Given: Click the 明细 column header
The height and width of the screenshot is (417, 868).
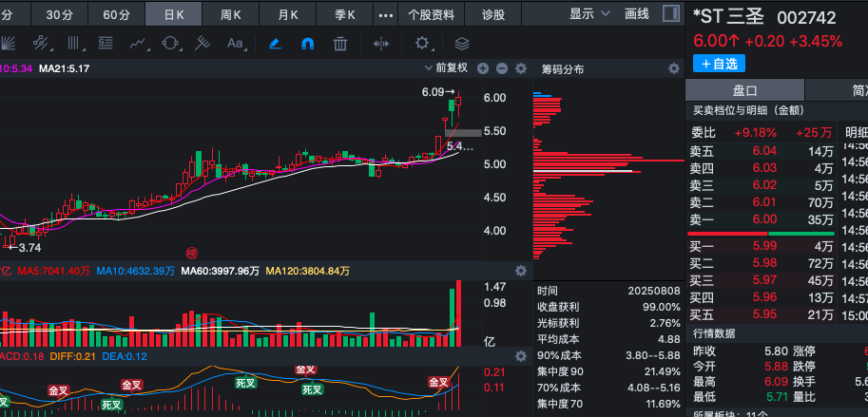Looking at the screenshot, I should (x=856, y=132).
